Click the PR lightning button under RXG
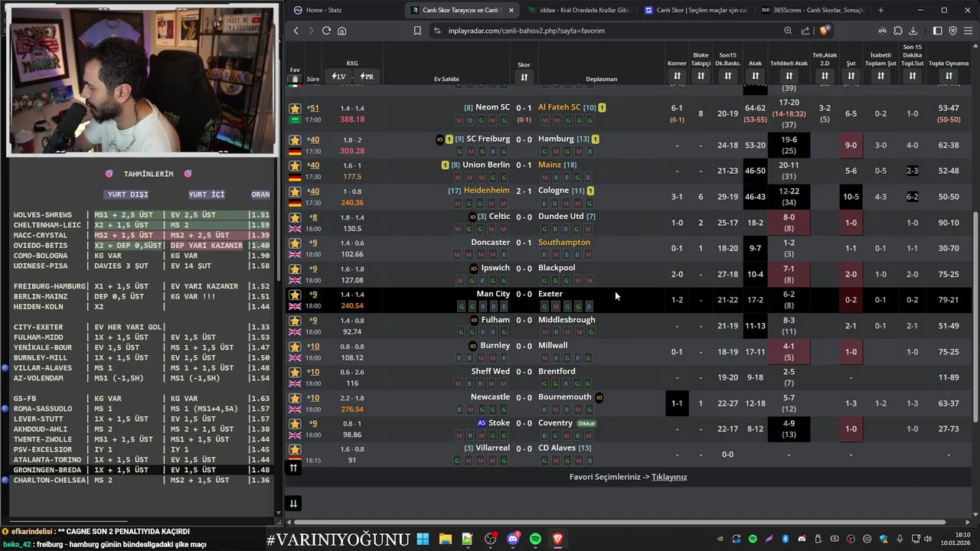Viewport: 980px width, 551px height. (x=367, y=77)
